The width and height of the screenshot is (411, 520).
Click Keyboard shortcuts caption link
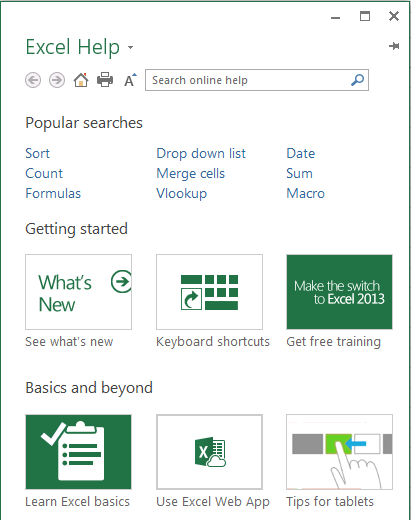pos(213,342)
